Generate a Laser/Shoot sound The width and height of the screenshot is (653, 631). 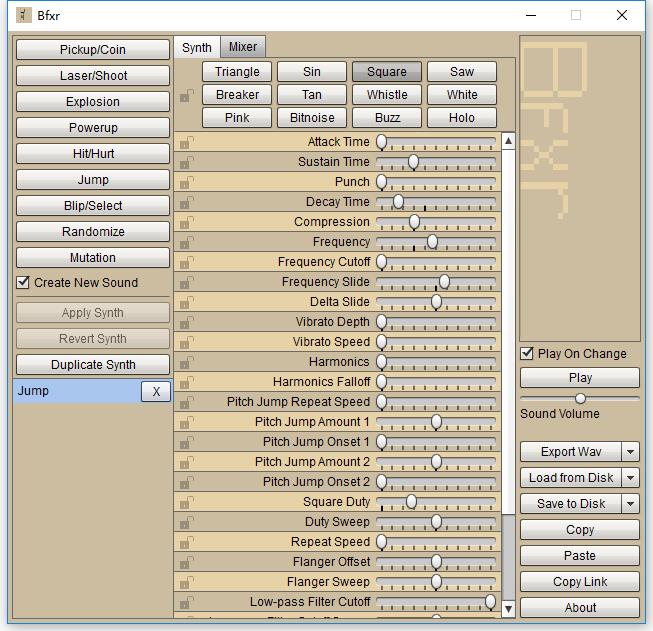[93, 75]
